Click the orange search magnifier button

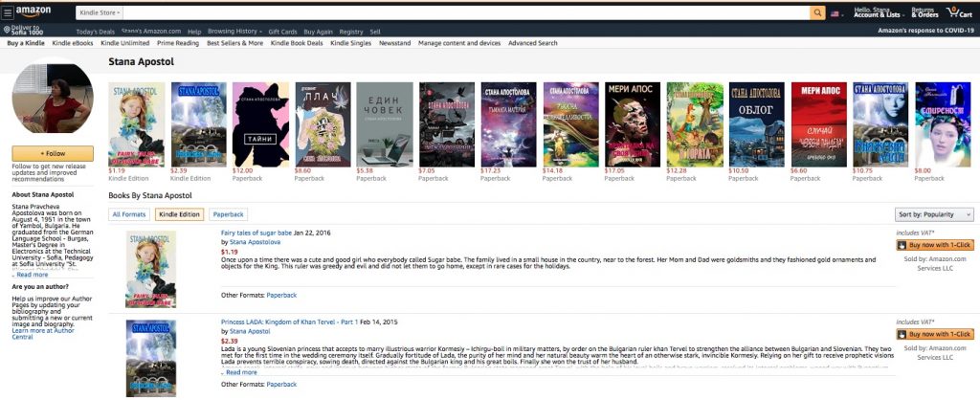coord(817,13)
